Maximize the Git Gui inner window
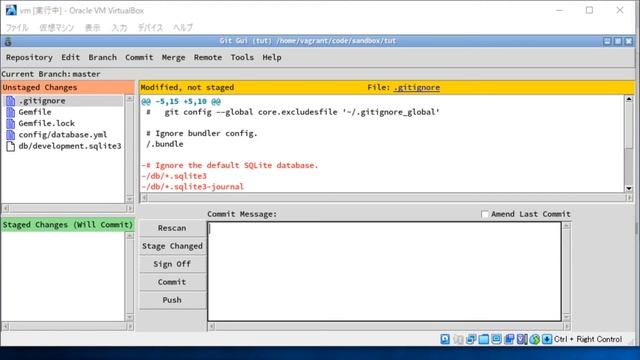The width and height of the screenshot is (640, 360). point(618,41)
